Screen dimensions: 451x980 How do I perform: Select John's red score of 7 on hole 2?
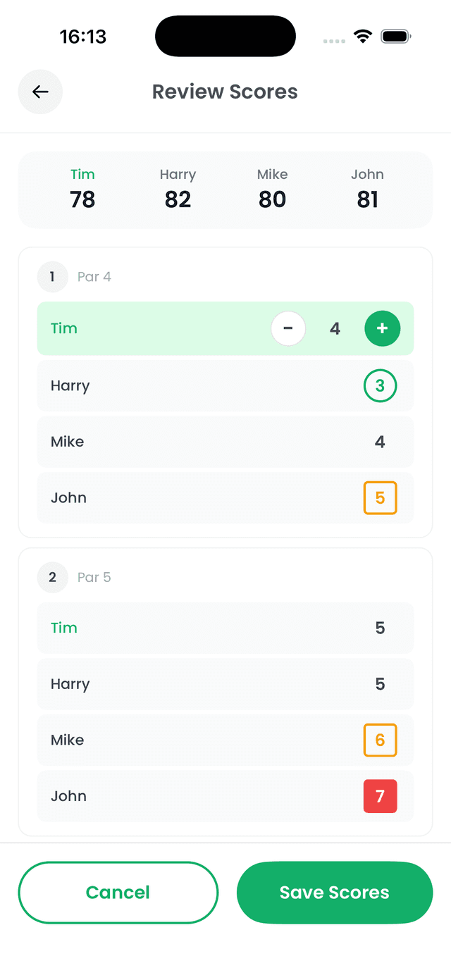pos(380,796)
